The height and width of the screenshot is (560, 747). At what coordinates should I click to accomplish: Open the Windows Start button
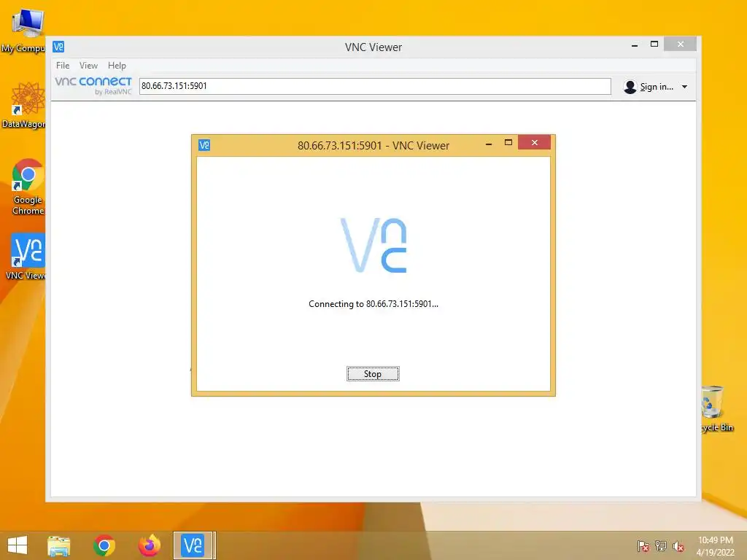click(x=18, y=545)
